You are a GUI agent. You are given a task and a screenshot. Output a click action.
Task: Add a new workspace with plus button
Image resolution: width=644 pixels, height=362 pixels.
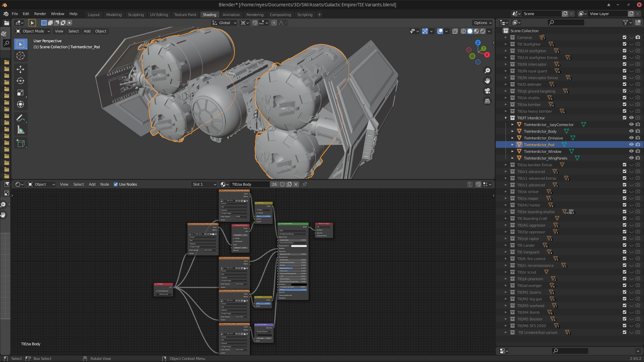pos(319,15)
